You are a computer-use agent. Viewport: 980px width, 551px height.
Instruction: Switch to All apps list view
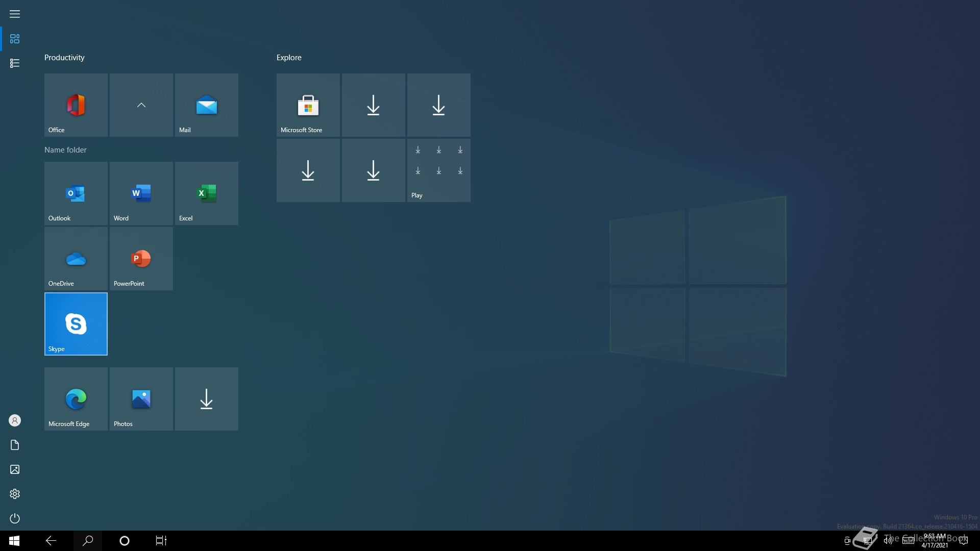[x=15, y=63]
